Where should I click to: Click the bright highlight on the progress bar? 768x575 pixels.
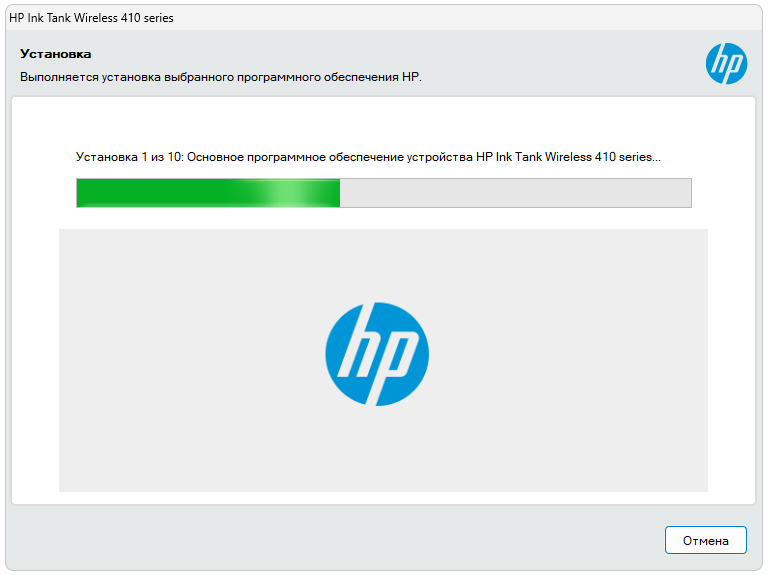[288, 193]
